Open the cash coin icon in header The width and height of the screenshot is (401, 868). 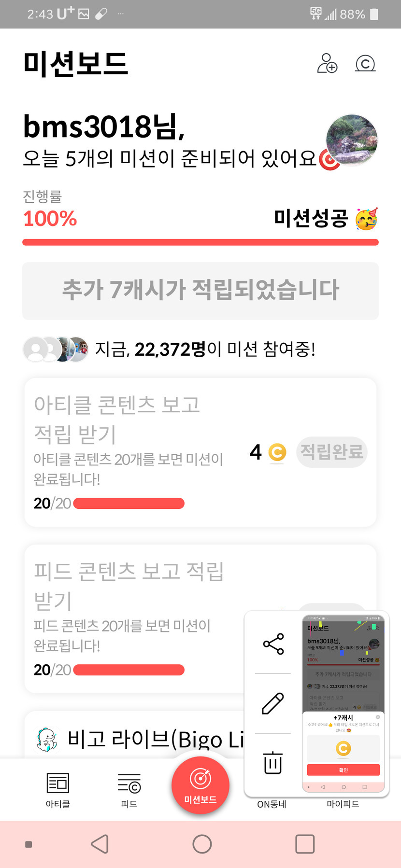[365, 63]
